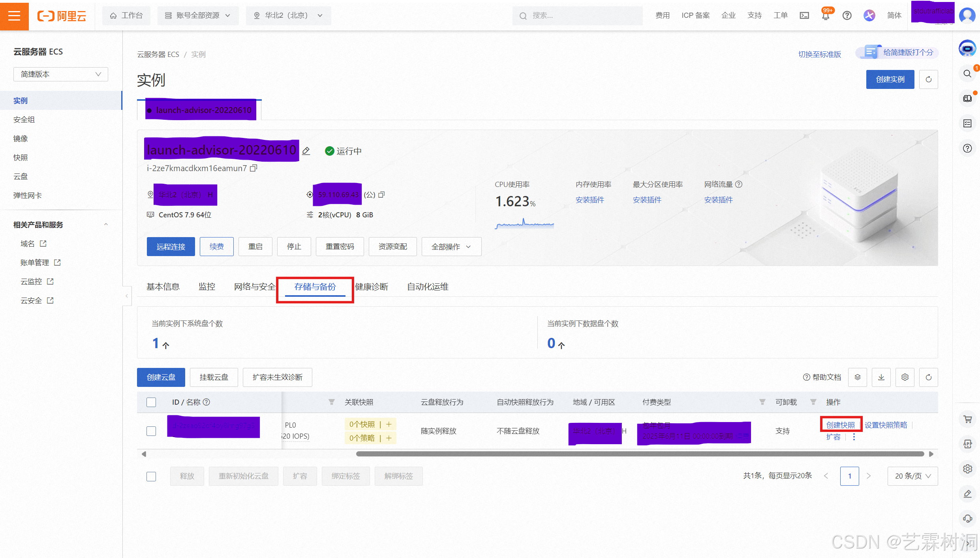Add a snapshot via plus beside 0个快照
Screen dimensions: 980x558
[x=389, y=424]
